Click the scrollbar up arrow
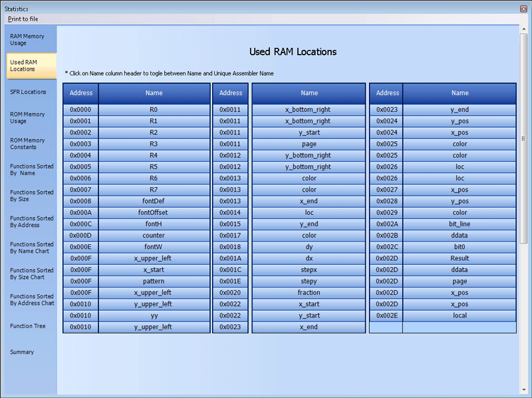 (524, 29)
